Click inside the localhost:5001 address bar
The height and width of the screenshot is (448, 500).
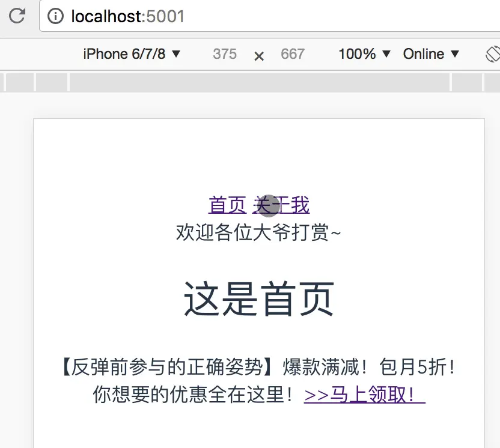point(180,16)
